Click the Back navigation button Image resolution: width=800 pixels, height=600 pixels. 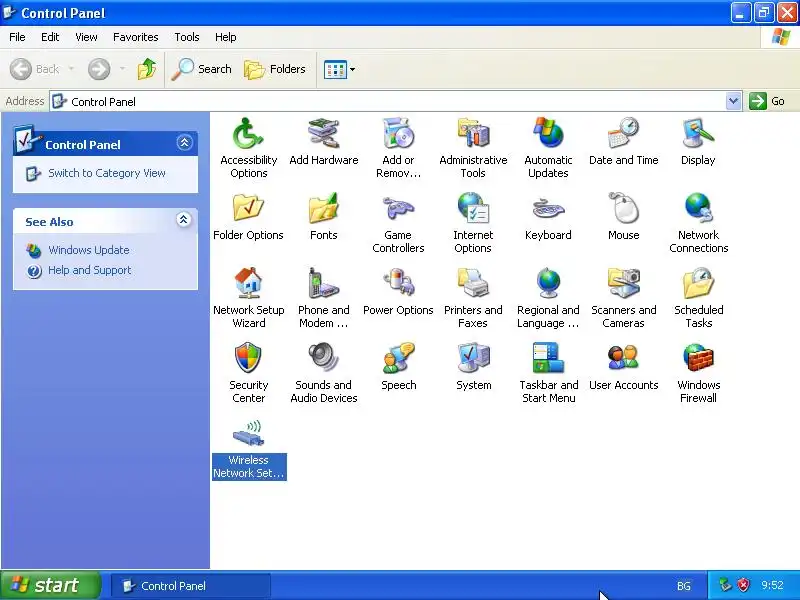point(35,69)
